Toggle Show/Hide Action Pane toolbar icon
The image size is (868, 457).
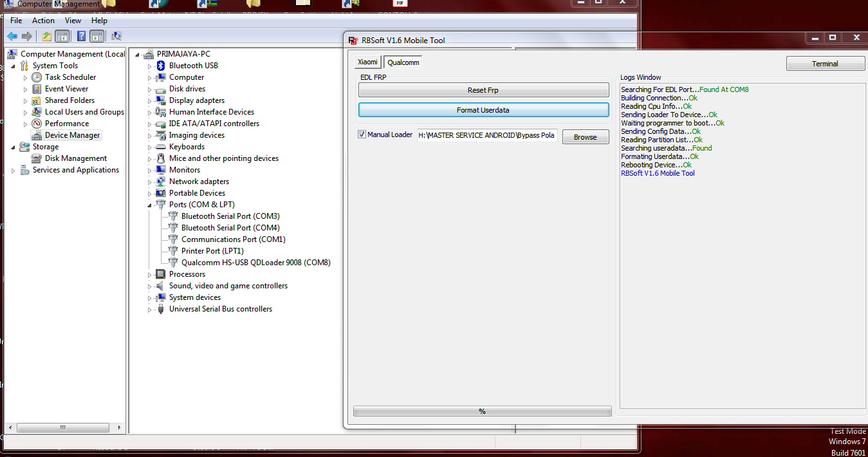[97, 36]
